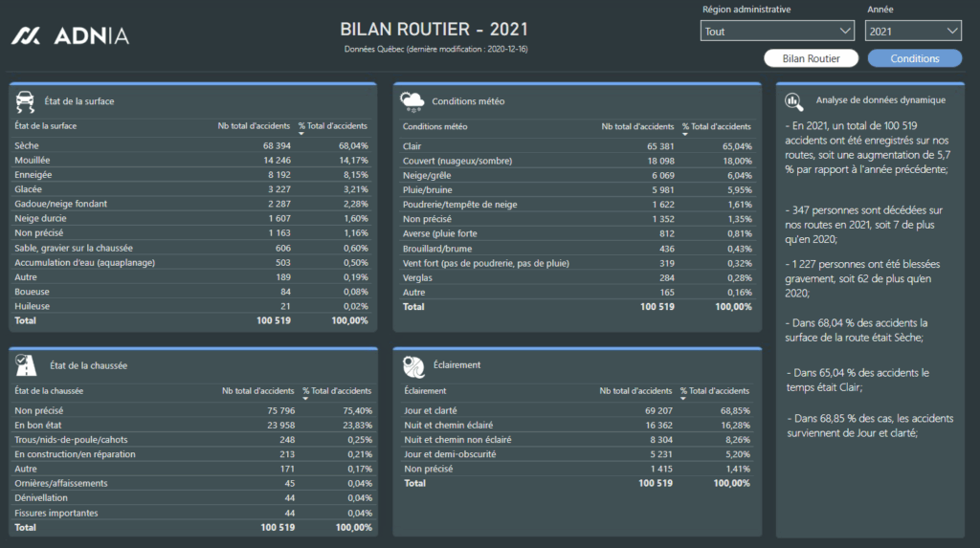Click the sort arrow under % column in Éclairement table

click(684, 399)
